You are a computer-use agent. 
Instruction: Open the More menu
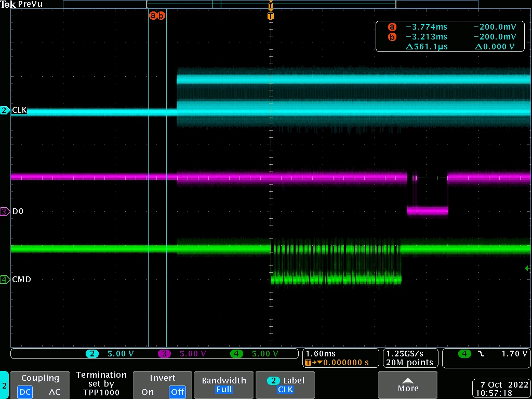[408, 385]
